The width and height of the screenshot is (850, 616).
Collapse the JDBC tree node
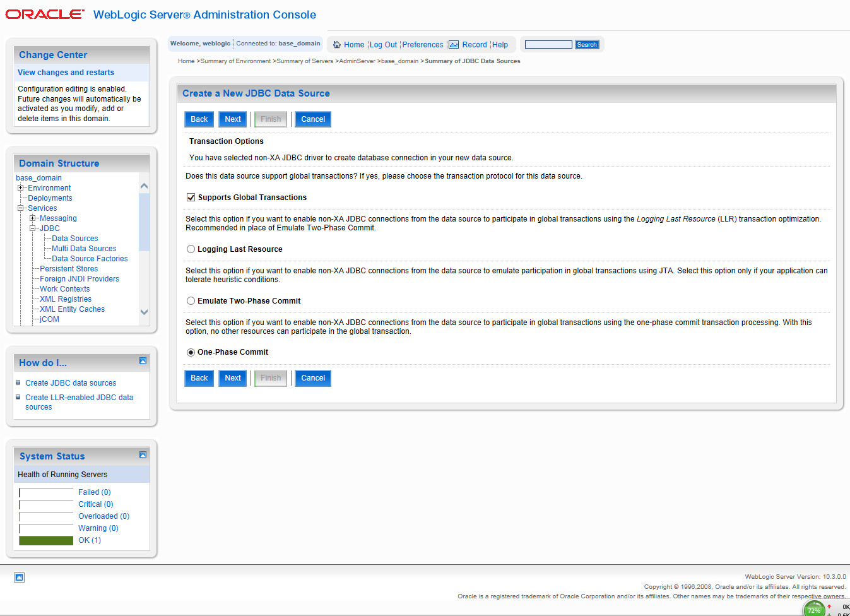pyautogui.click(x=33, y=228)
